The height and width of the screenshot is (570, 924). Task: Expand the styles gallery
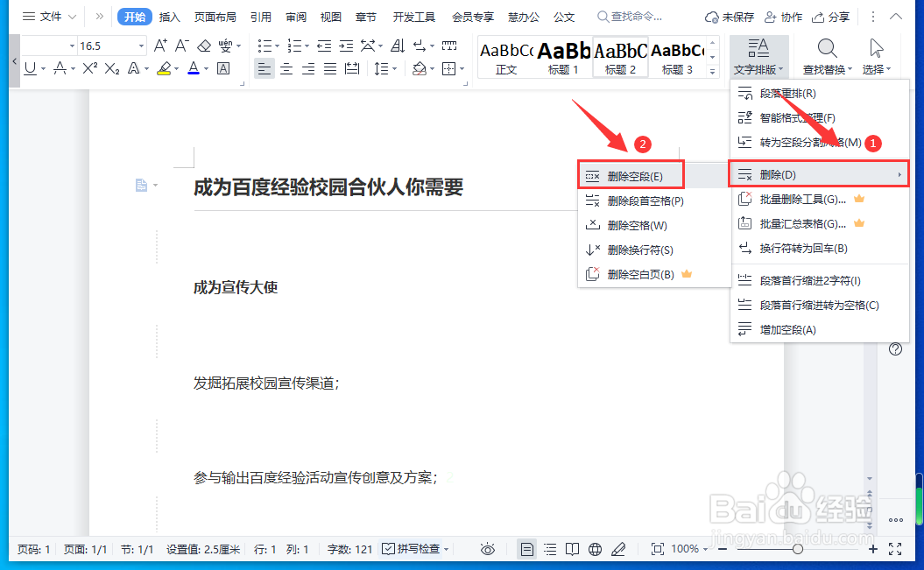(x=712, y=72)
